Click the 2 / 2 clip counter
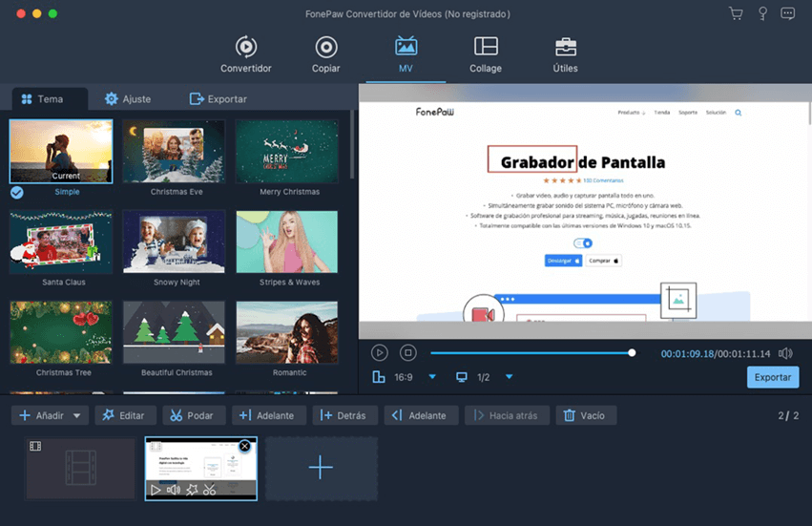Screen dimensions: 812x526 pos(787,415)
